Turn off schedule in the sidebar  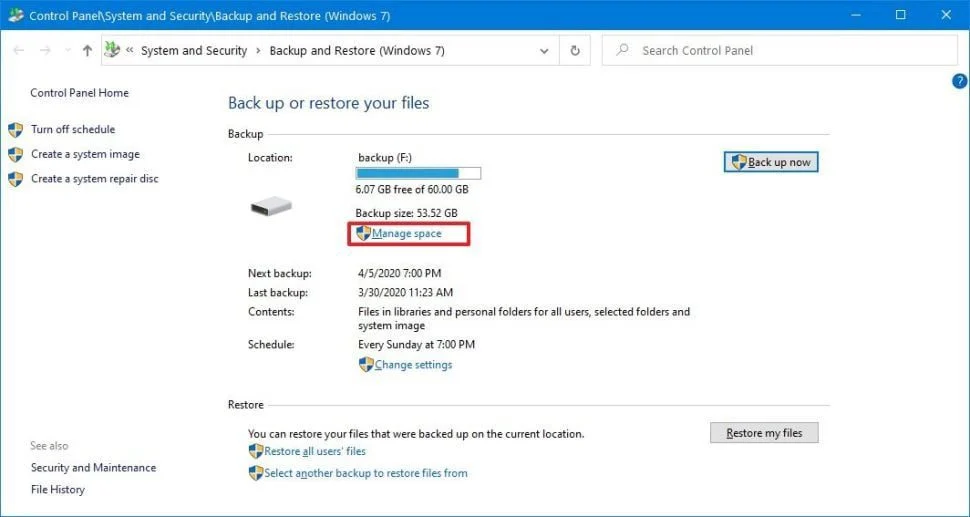click(72, 129)
